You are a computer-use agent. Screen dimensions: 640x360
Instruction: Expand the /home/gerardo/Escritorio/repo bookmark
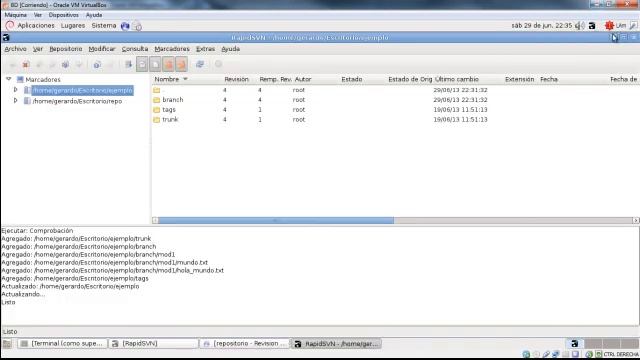pyautogui.click(x=16, y=100)
